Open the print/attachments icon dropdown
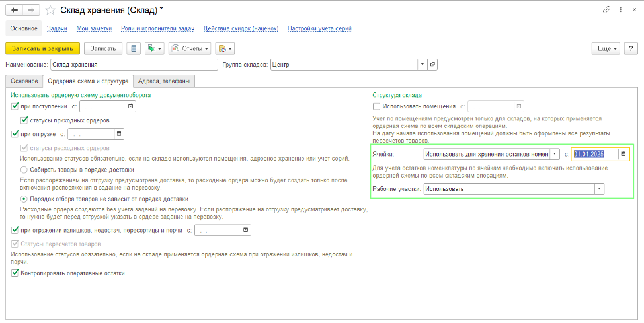 pos(225,48)
